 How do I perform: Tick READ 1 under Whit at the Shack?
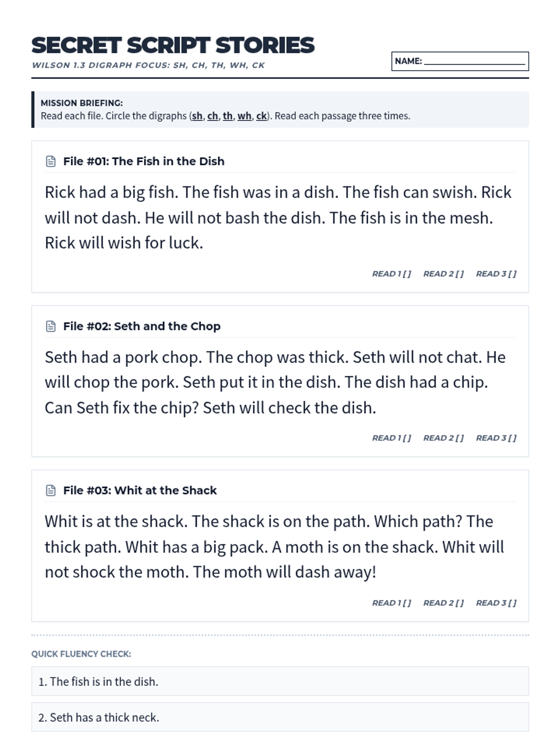click(x=392, y=603)
